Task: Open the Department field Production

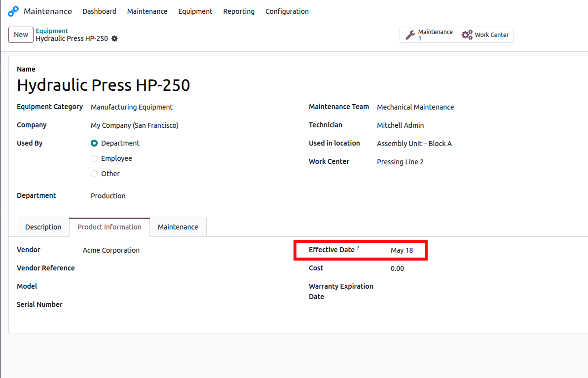Action: pos(108,196)
